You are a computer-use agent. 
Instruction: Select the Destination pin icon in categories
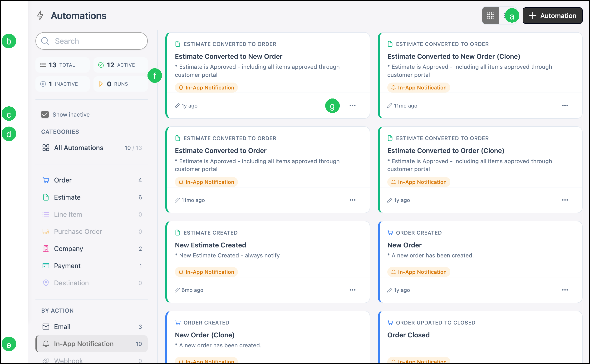[x=46, y=283]
